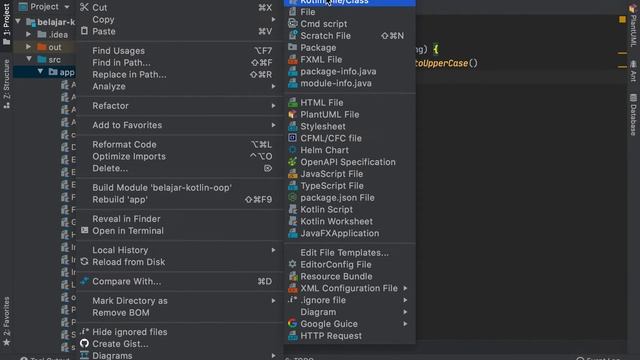Click the CFML/CFC file icon
The width and height of the screenshot is (640, 360).
(x=293, y=138)
